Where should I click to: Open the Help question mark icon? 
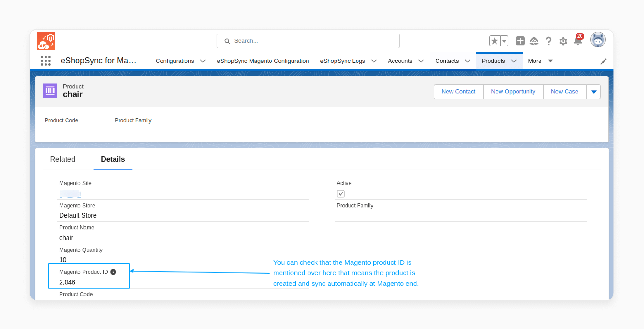point(548,41)
